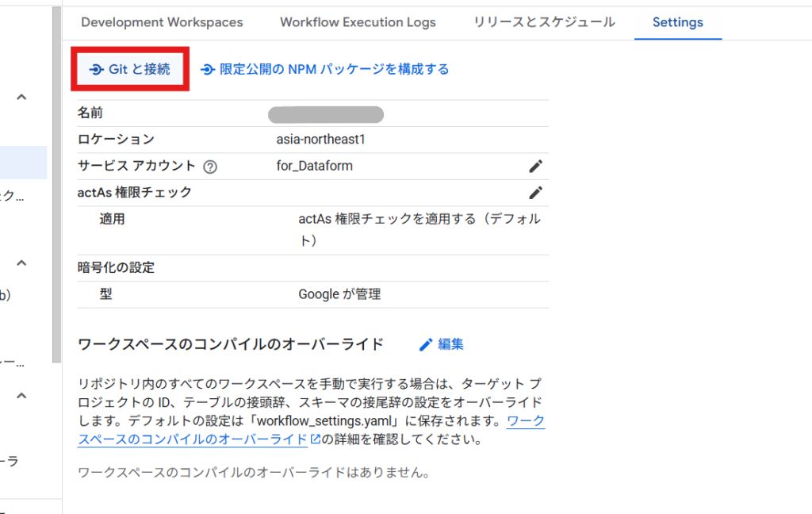This screenshot has height=514, width=812.
Task: Click the for_Dataform service account value
Action: pyautogui.click(x=314, y=167)
